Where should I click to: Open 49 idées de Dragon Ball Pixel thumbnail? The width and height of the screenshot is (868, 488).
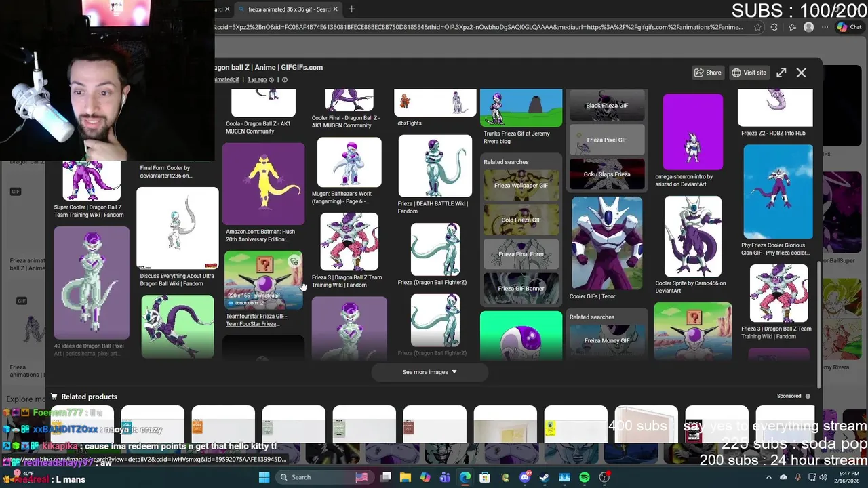coord(92,283)
